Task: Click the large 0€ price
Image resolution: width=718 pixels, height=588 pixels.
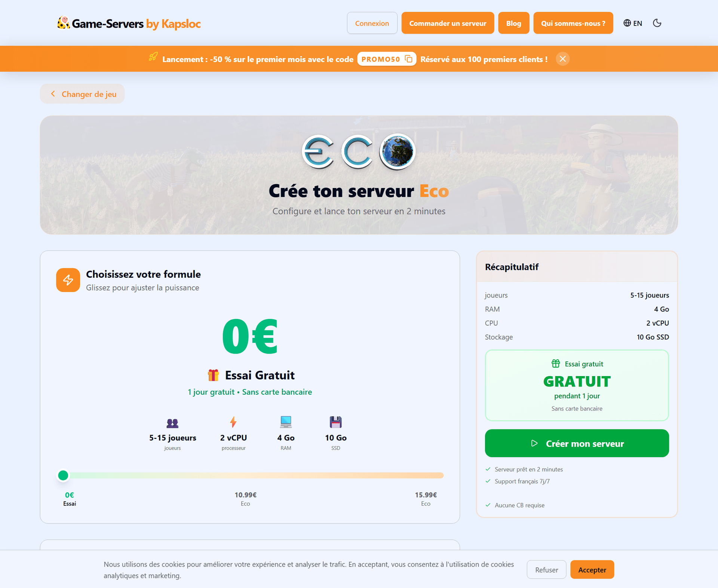Action: point(250,336)
